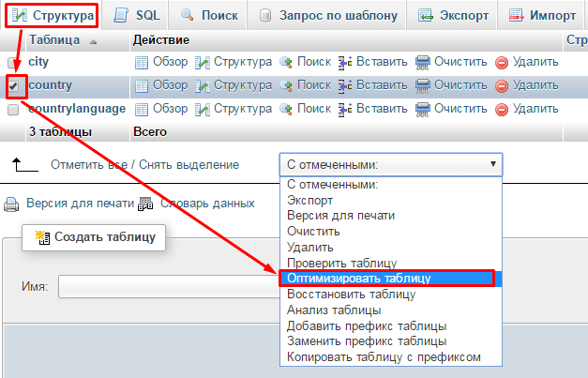Click Вставить text in country row
The height and width of the screenshot is (378, 588).
point(382,85)
